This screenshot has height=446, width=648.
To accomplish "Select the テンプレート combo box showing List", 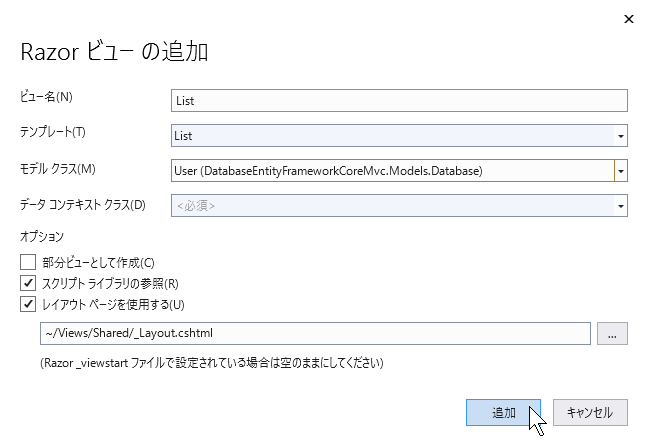I will coord(393,136).
